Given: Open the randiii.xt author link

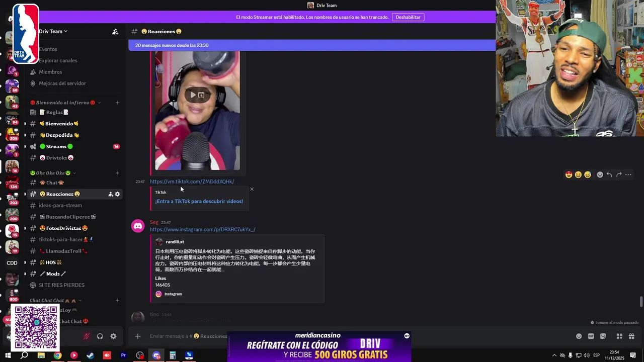Looking at the screenshot, I should (x=175, y=242).
